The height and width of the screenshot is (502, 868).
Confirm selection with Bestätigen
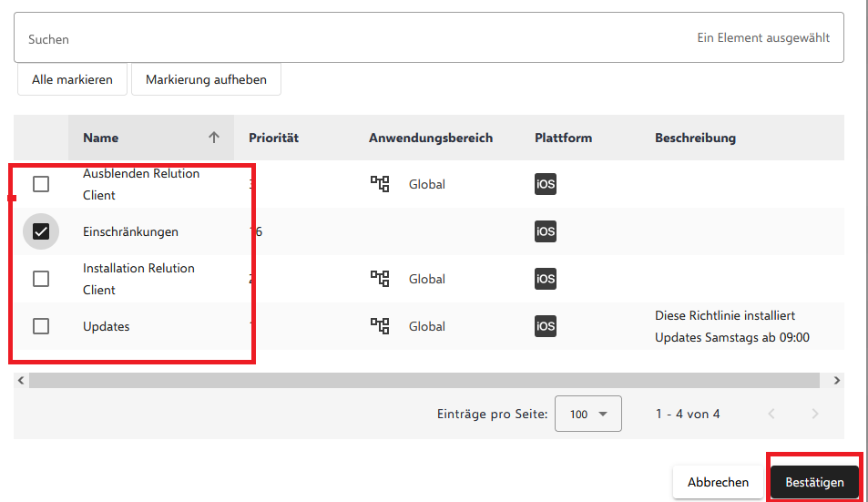(814, 482)
